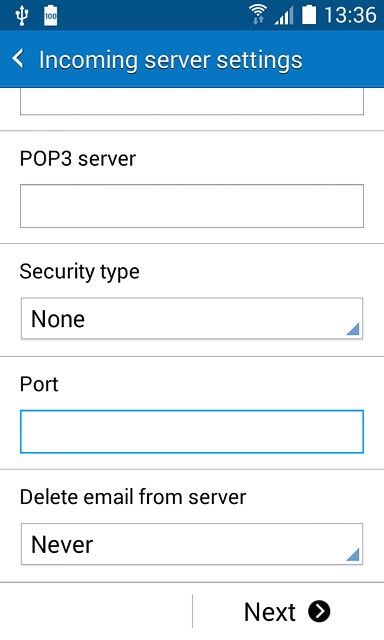Screen dimensions: 384x640
Task: Tap the Port label text
Action: [x=39, y=384]
